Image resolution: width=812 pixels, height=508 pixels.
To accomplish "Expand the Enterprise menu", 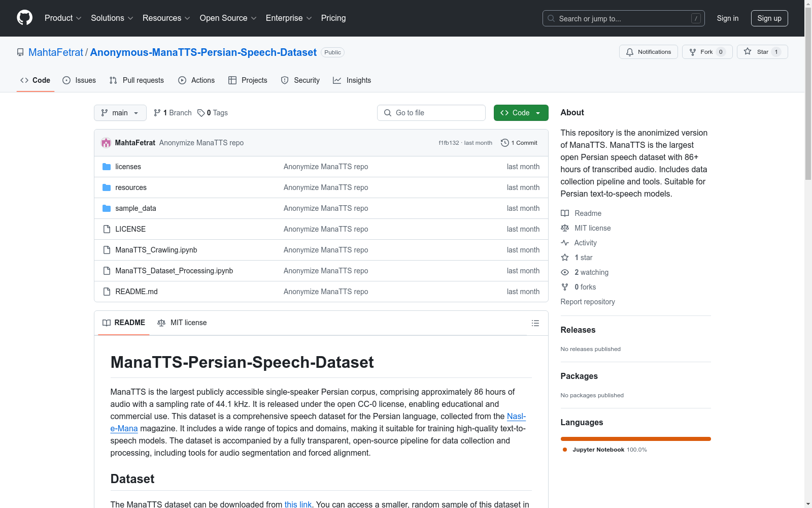I will [289, 18].
